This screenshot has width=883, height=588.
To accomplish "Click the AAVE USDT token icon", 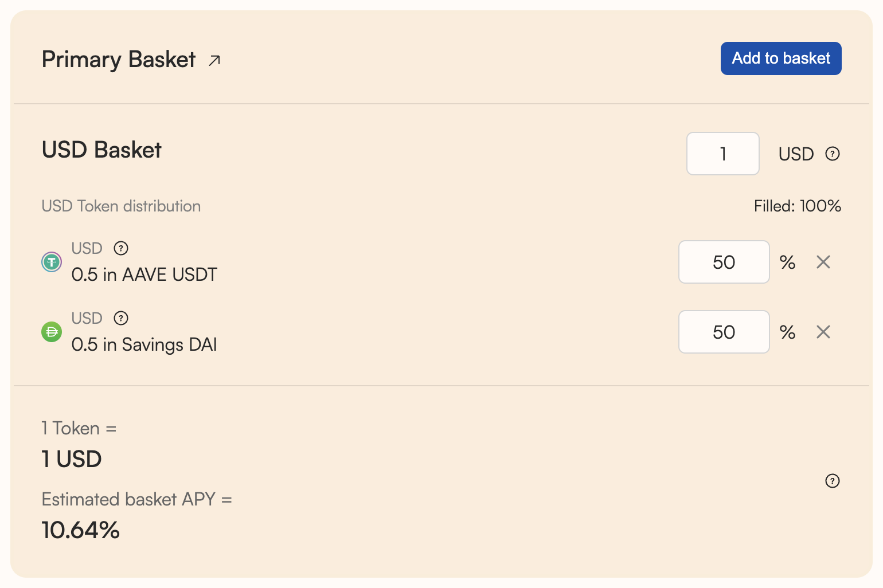I will [52, 262].
